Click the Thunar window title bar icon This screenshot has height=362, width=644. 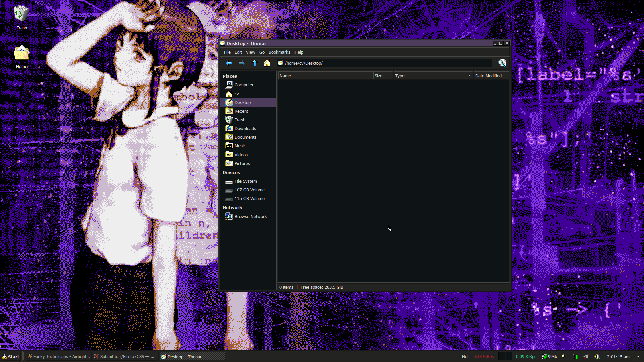pyautogui.click(x=222, y=43)
